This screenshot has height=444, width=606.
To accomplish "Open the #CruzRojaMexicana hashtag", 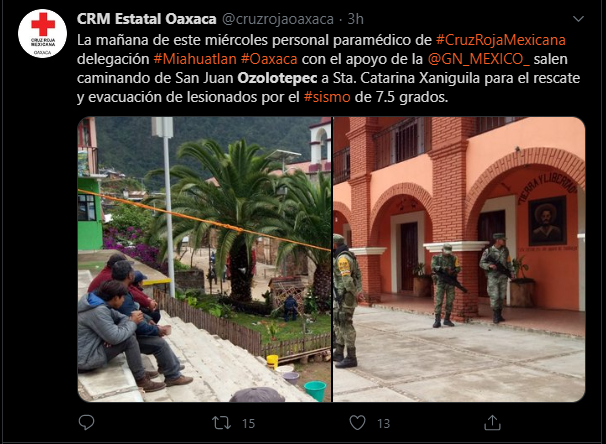I will tap(501, 40).
